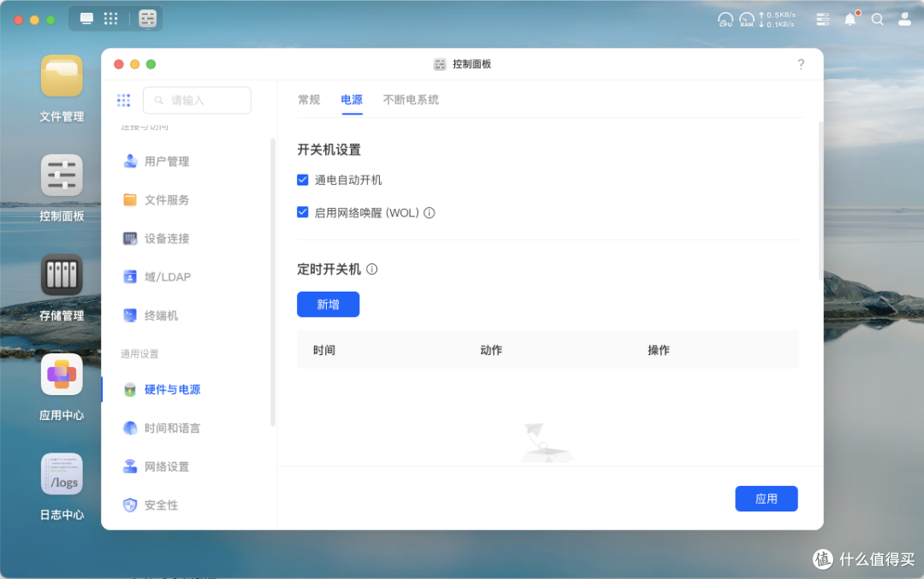Open the 文件管理 desktop icon
This screenshot has height=579, width=924.
[x=62, y=76]
